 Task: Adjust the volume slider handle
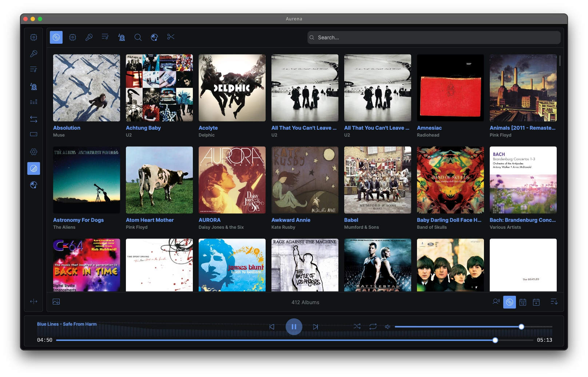[521, 327]
